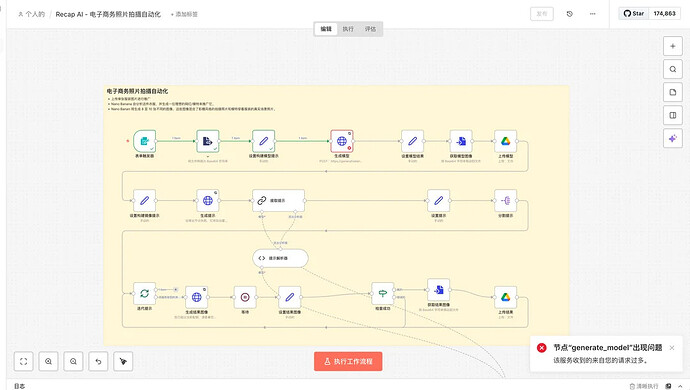Open the AI assistant sparkle button
This screenshot has width=690, height=390.
(673, 139)
